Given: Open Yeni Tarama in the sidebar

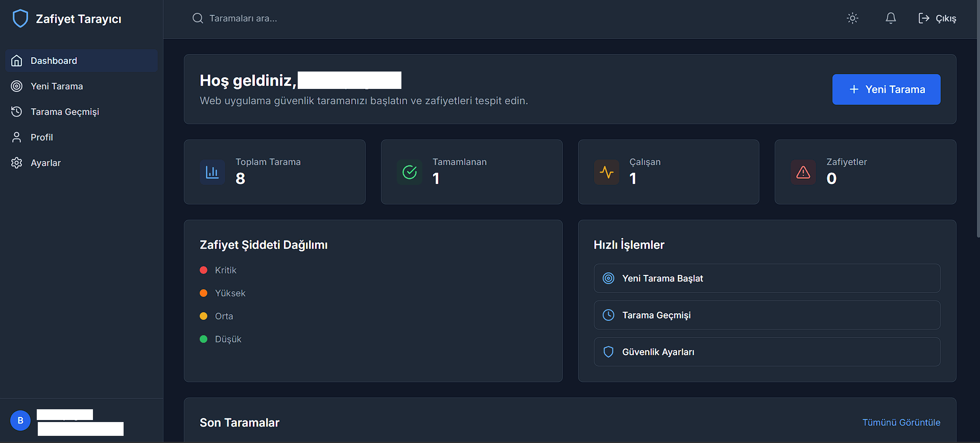Looking at the screenshot, I should (x=82, y=86).
